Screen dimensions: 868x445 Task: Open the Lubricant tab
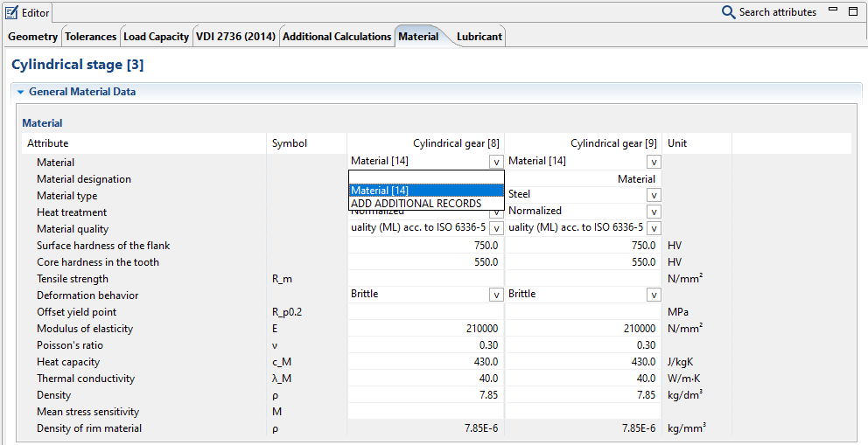coord(479,37)
